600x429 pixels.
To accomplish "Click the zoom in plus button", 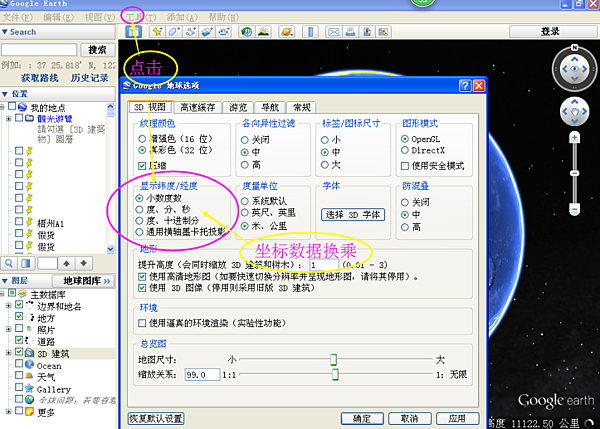I will (x=574, y=137).
